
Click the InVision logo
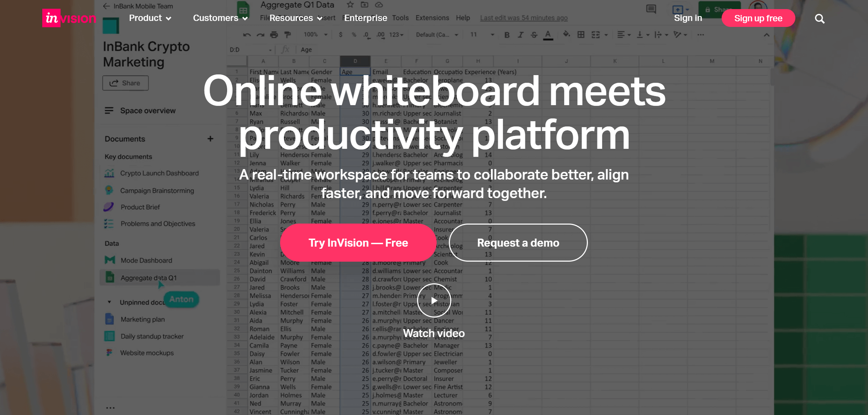point(69,18)
